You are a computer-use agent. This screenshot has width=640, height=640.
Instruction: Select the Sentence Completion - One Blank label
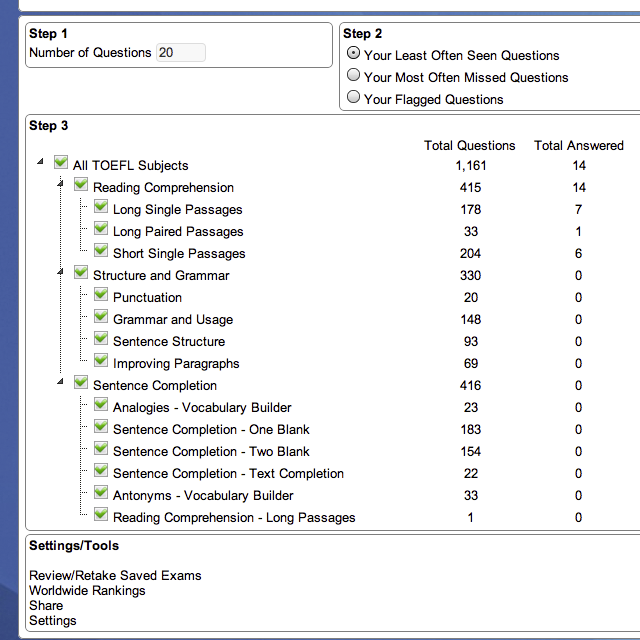point(211,430)
